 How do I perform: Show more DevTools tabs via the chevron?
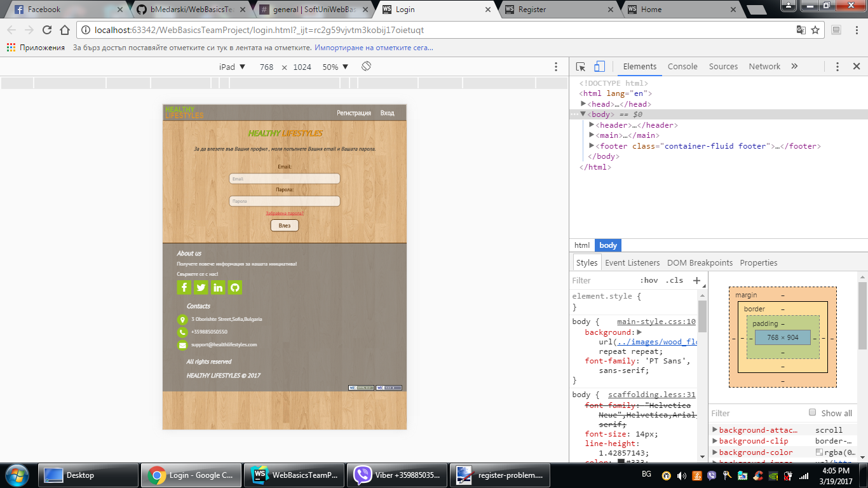point(794,66)
